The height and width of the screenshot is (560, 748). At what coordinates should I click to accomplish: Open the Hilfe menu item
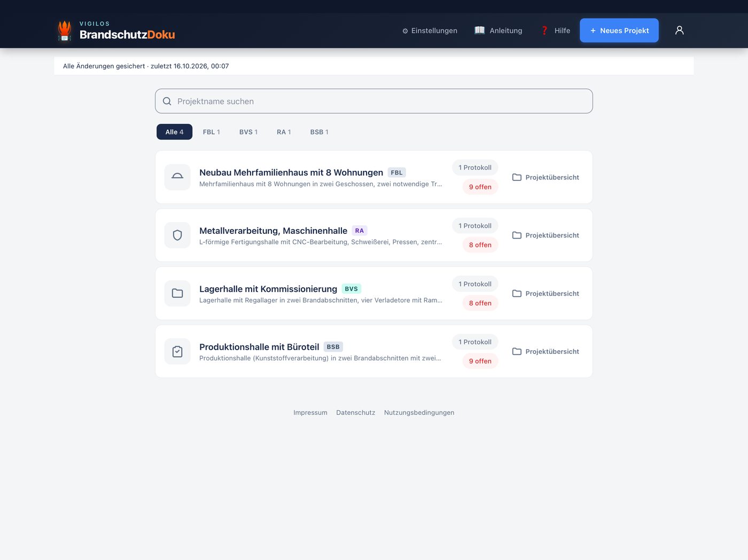point(556,30)
